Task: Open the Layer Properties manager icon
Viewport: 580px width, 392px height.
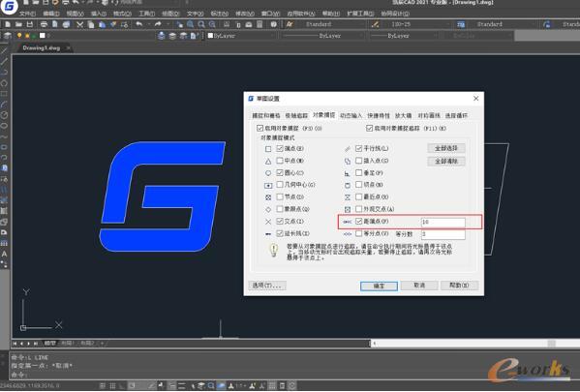Action: pyautogui.click(x=8, y=36)
